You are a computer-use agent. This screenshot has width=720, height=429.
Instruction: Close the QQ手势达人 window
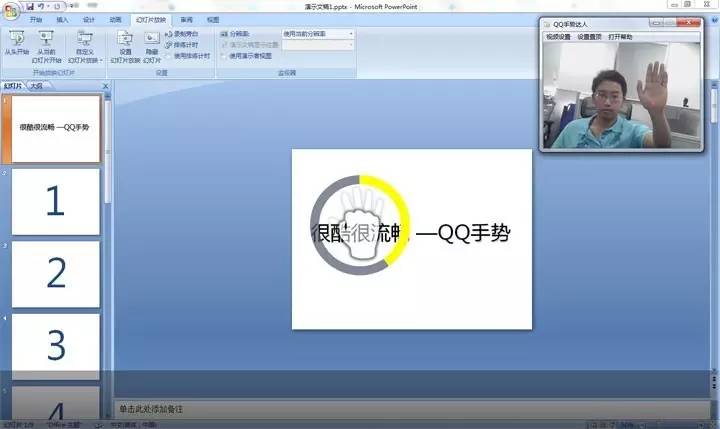[x=689, y=23]
